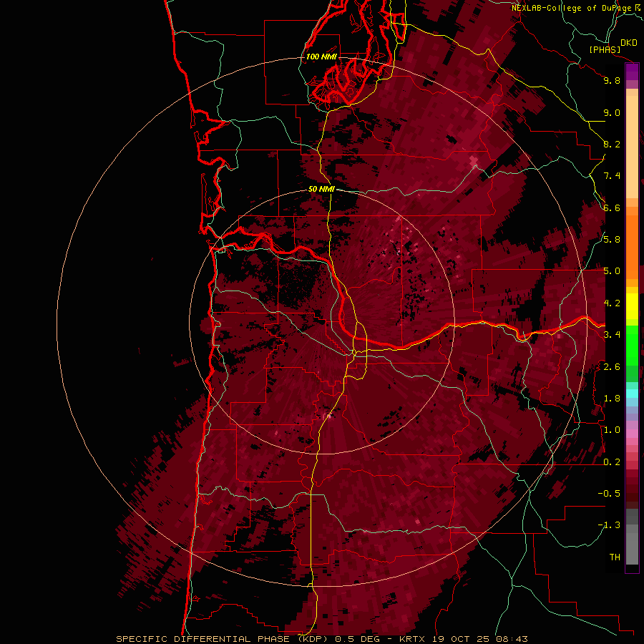Select the 2.6 value on legend
Viewport: 644px width, 644px height.
(x=612, y=367)
